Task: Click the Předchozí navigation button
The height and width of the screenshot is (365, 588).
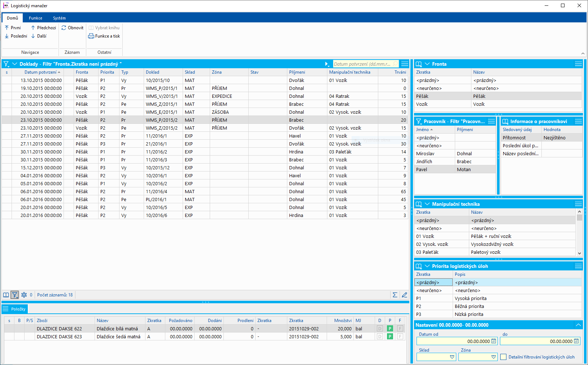Action: [43, 28]
